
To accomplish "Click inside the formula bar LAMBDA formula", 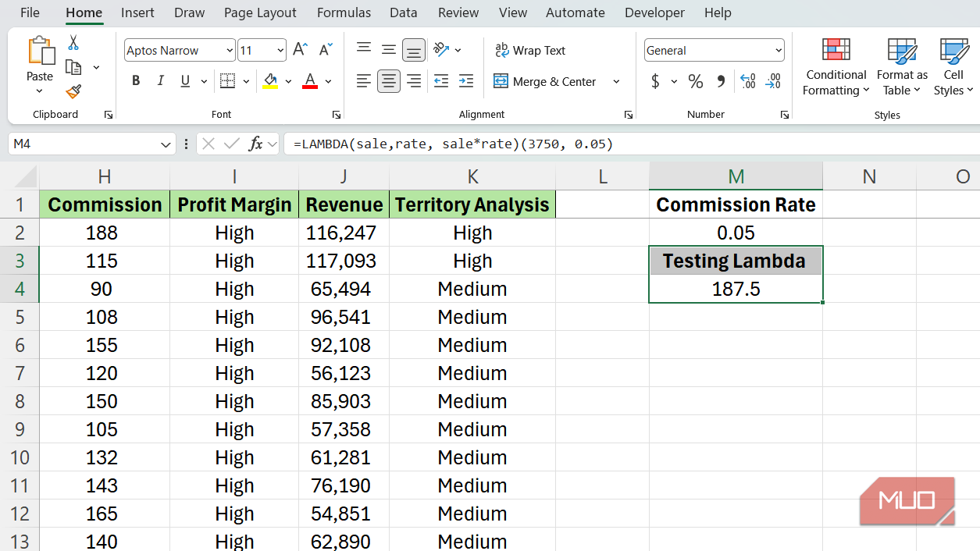I will pos(454,144).
